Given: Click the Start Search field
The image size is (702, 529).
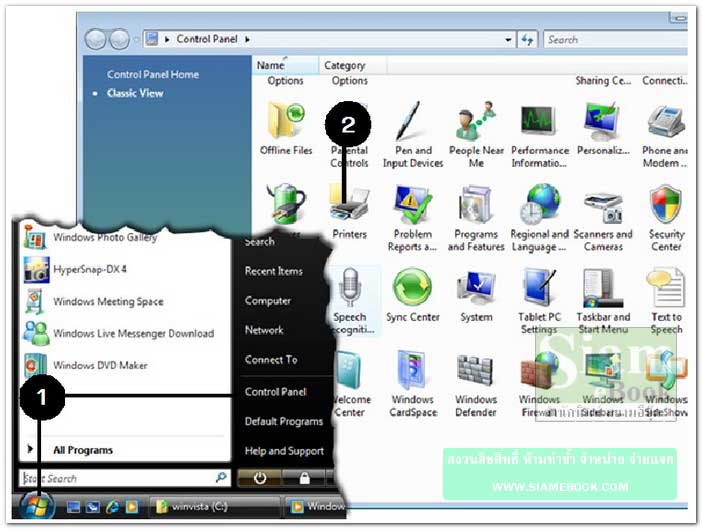Looking at the screenshot, I should coord(124,478).
